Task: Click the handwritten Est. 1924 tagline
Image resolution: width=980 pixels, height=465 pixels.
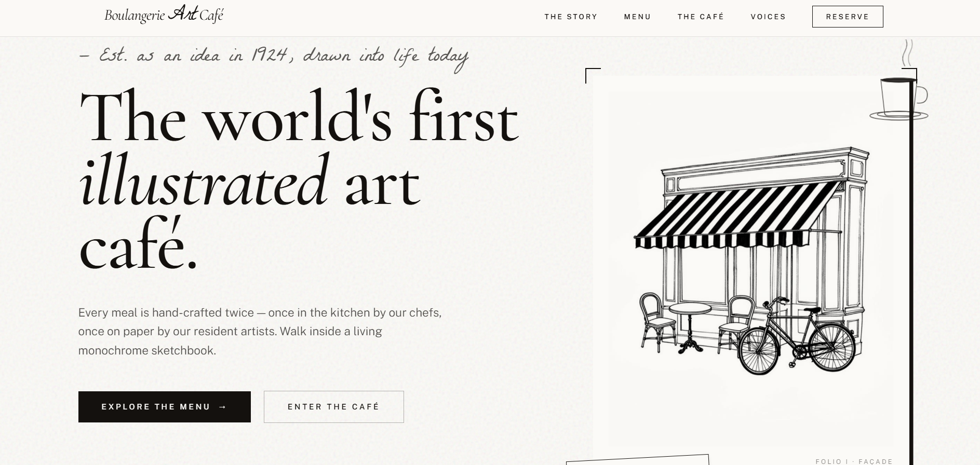Action: click(x=274, y=56)
